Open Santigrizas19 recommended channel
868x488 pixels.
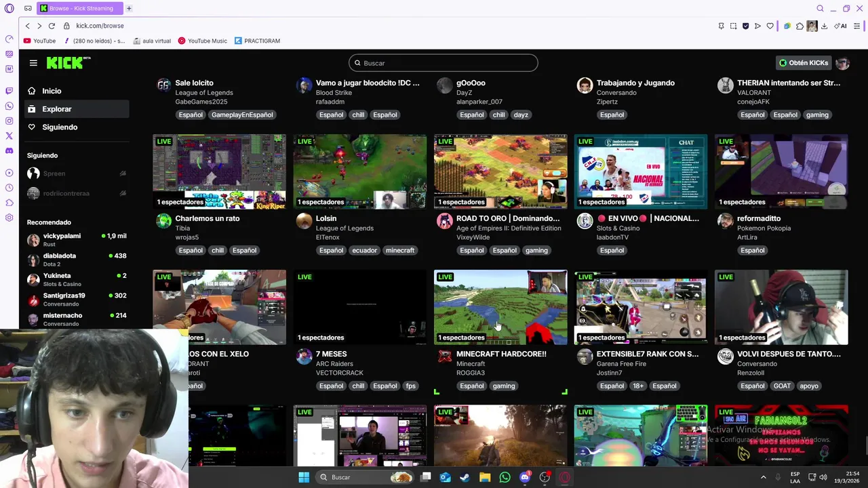76,300
